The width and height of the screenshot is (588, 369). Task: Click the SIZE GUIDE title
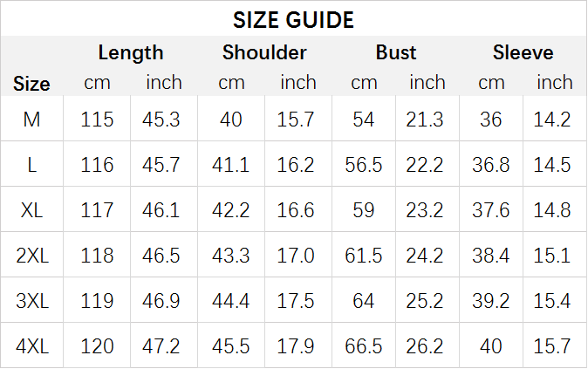(x=293, y=20)
